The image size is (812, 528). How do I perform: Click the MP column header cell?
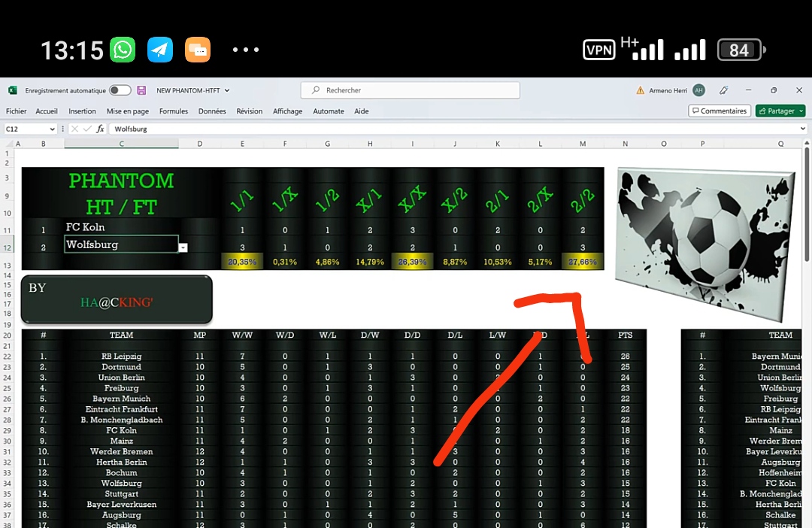tap(199, 335)
